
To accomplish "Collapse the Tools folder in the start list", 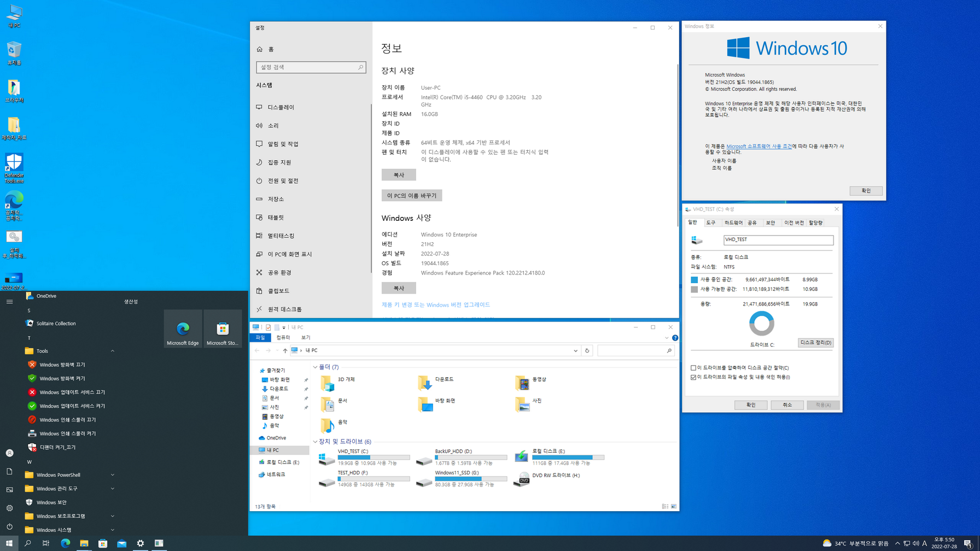I will click(113, 351).
